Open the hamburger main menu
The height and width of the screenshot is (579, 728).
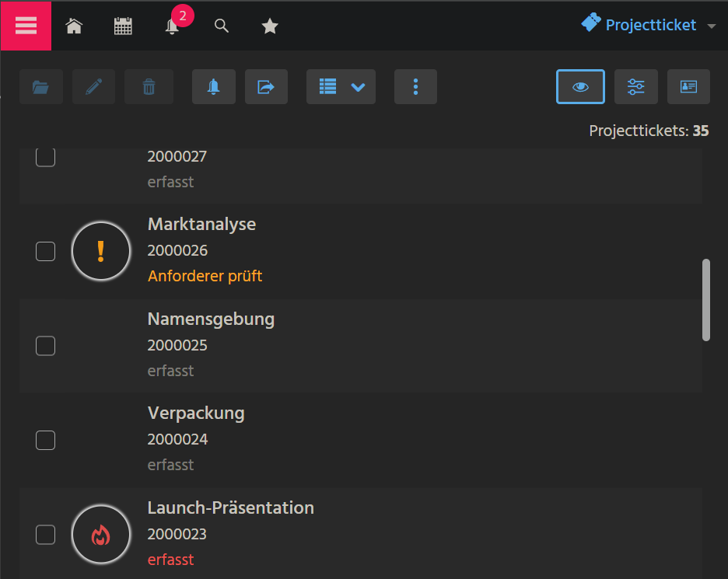26,26
